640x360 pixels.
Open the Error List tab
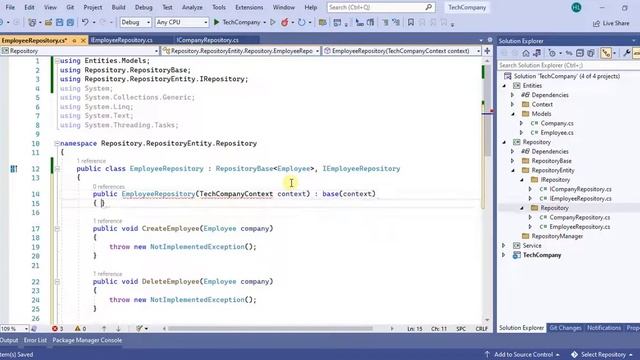click(35, 340)
